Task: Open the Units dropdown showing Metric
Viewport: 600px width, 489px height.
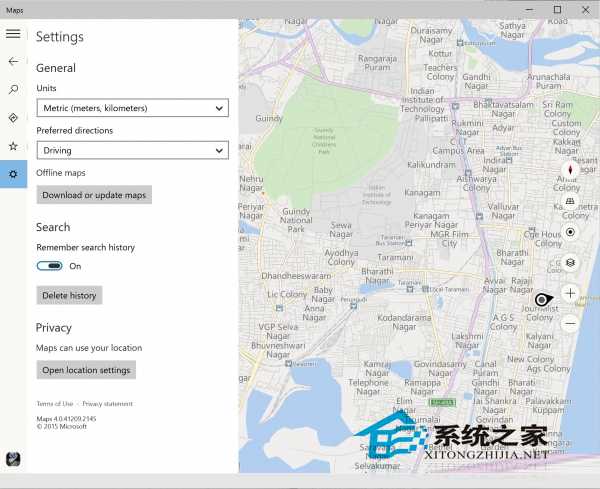Action: tap(132, 108)
